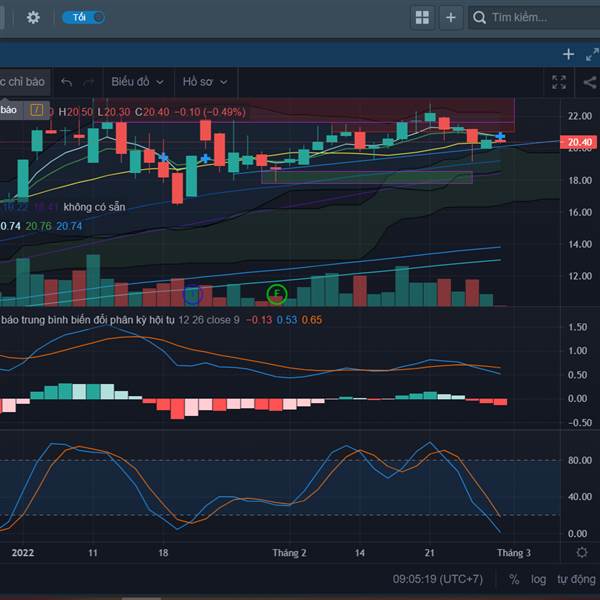Click the Tháng 2 date label

coord(289,553)
